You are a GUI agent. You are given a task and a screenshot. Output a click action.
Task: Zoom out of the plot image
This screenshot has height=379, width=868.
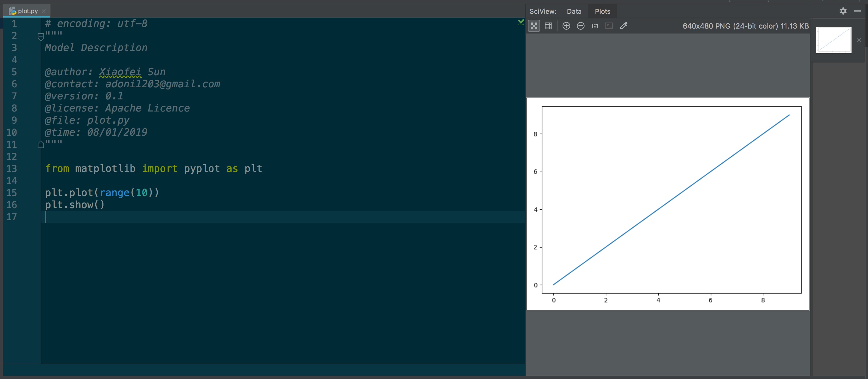[x=580, y=26]
